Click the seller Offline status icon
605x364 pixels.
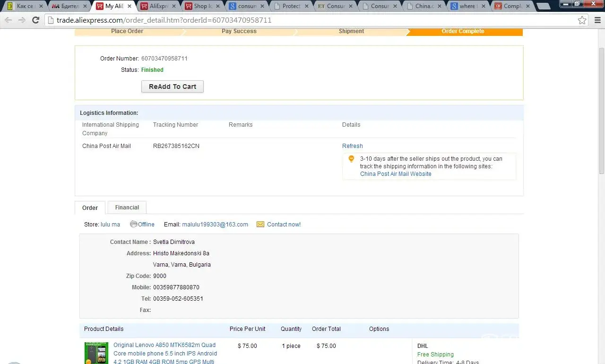pyautogui.click(x=134, y=225)
